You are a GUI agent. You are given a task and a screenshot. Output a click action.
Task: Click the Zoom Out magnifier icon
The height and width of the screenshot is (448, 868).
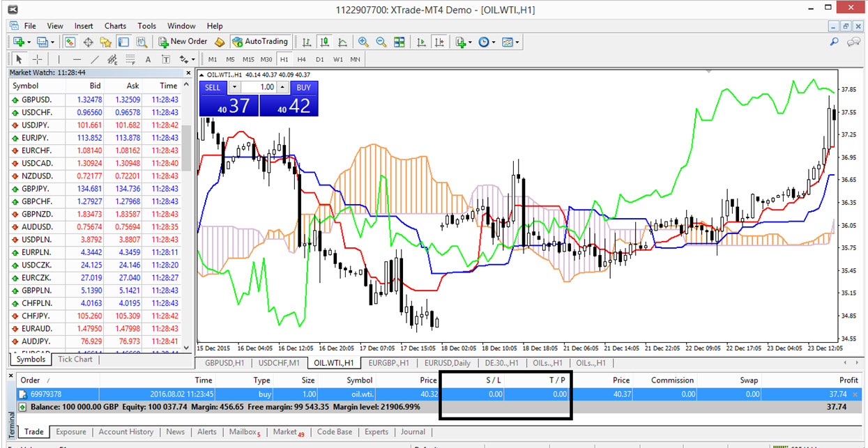tap(381, 42)
